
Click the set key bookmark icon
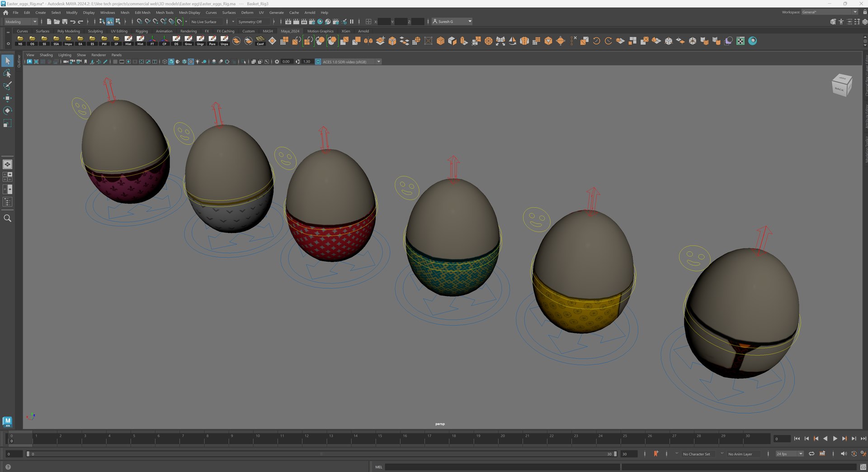[x=656, y=453]
